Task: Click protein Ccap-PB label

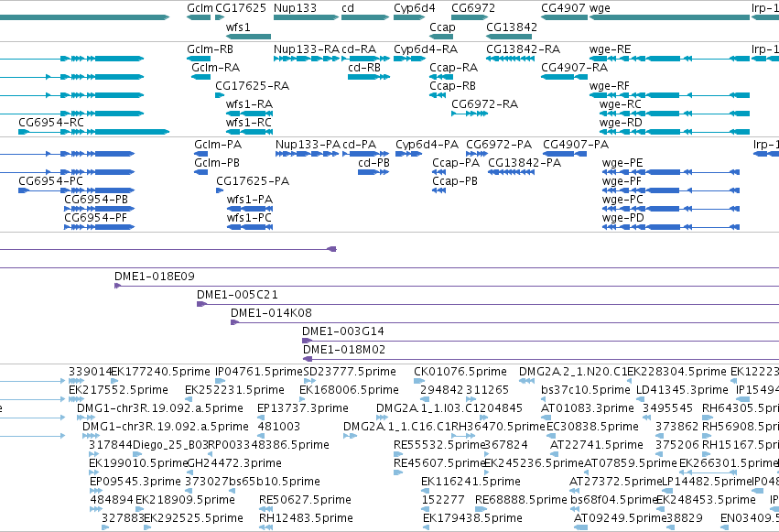Action: (455, 180)
